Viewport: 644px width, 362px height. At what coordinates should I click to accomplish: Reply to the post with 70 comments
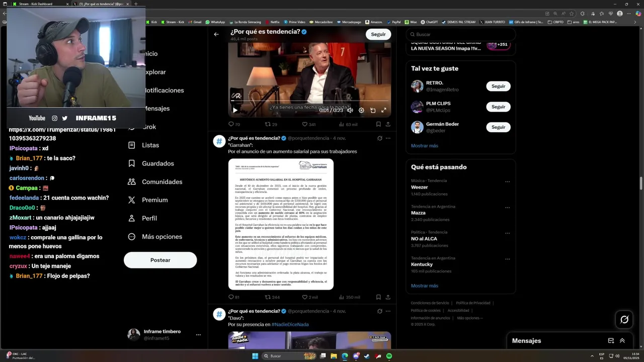(x=234, y=124)
